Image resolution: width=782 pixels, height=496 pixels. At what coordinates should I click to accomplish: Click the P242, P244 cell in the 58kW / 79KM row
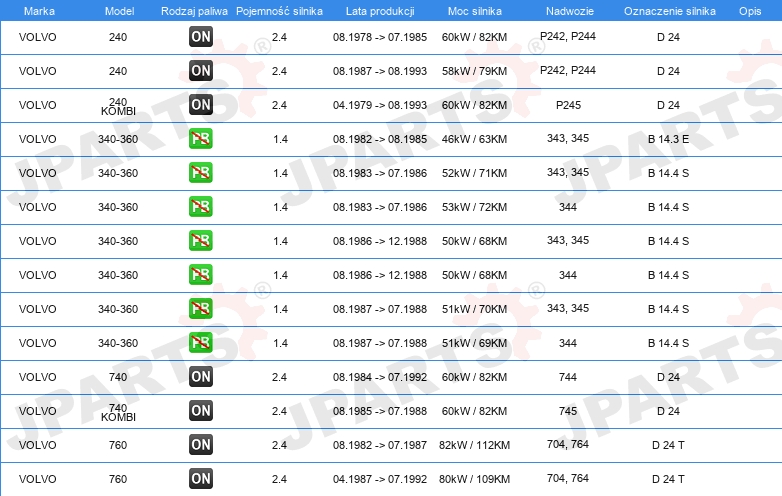pos(568,70)
